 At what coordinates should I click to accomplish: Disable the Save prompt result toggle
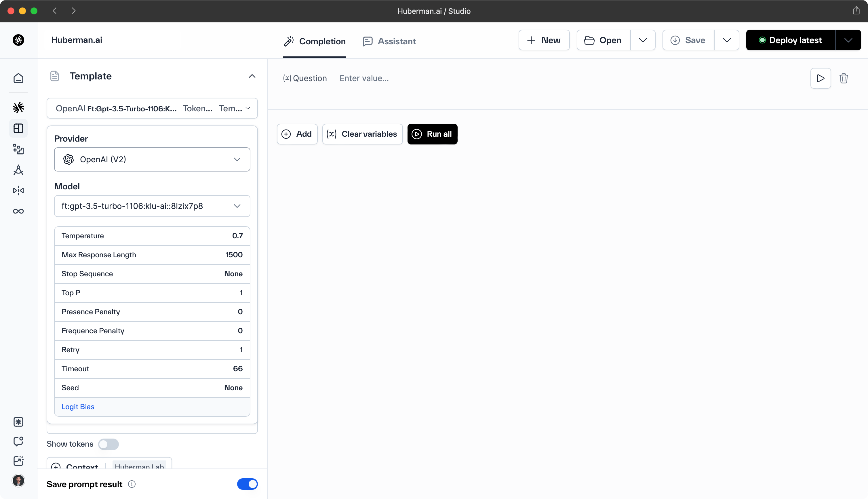point(247,484)
